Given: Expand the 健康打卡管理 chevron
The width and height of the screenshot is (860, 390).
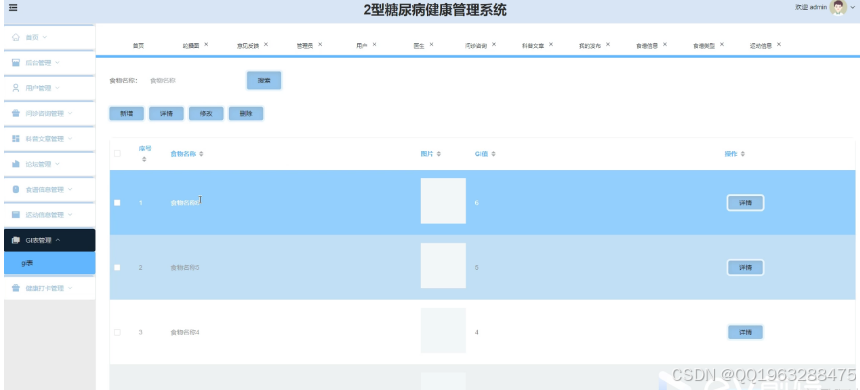Looking at the screenshot, I should click(x=70, y=288).
